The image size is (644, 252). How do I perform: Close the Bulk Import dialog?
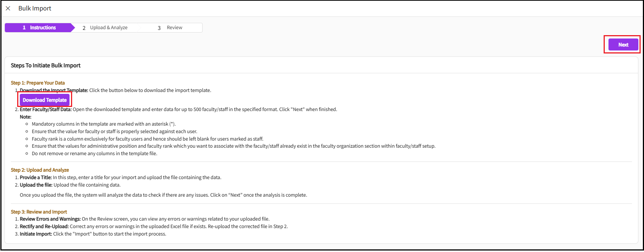pos(8,8)
